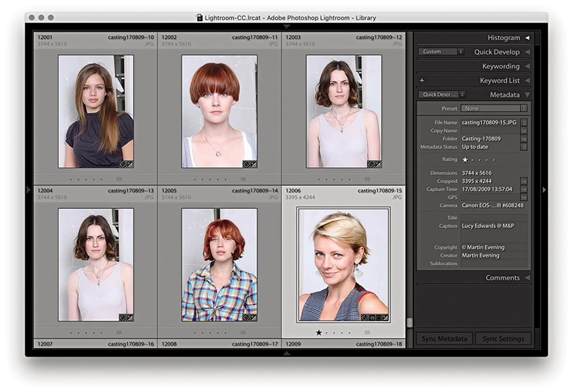Toggle one-star rating under photo 12006
The image size is (573, 392).
point(318,333)
